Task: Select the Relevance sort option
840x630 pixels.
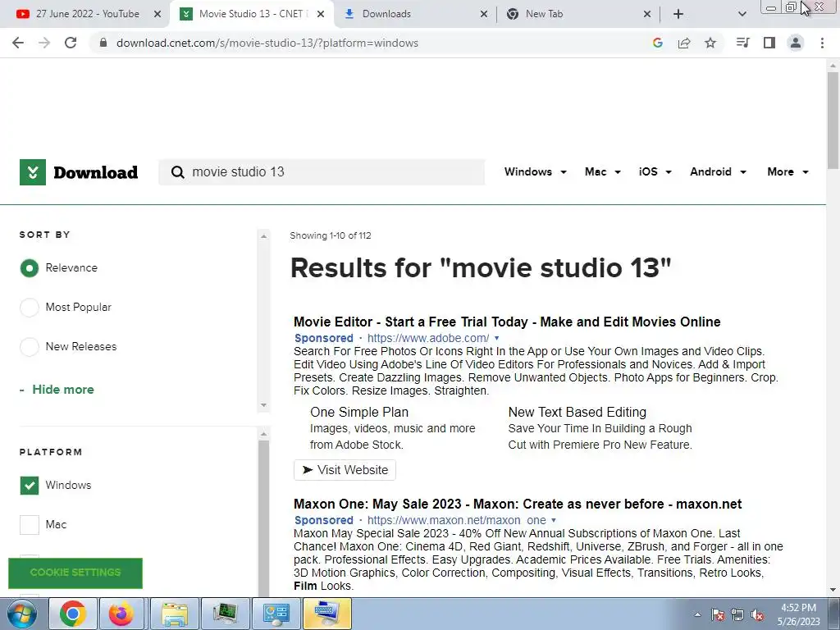Action: [30, 268]
